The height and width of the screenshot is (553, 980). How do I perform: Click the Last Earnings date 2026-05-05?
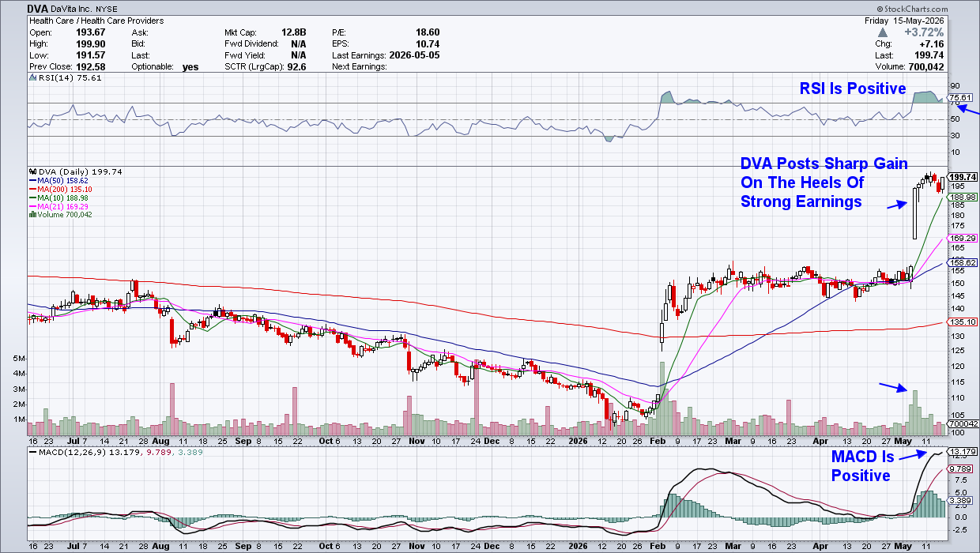[x=415, y=55]
